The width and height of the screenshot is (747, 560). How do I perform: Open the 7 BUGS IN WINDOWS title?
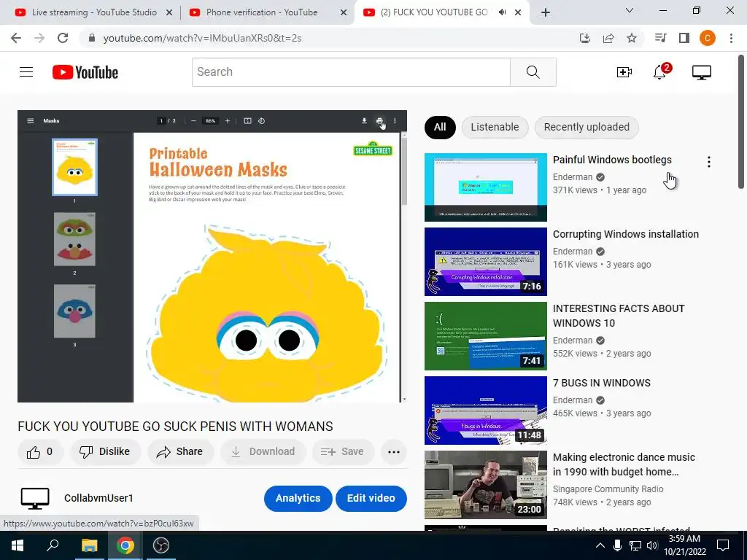tap(601, 383)
